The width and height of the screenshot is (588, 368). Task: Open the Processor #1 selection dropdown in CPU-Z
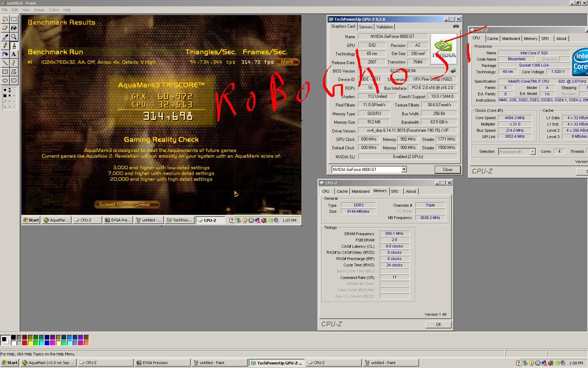tap(533, 152)
